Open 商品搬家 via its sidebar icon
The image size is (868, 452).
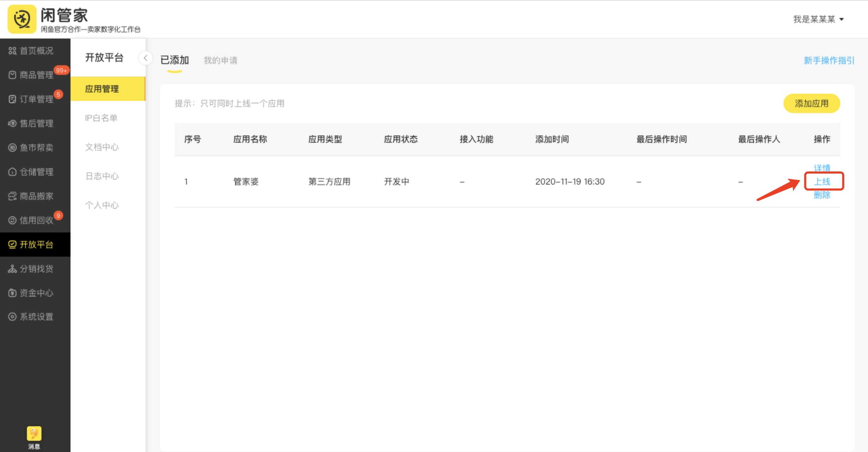click(12, 196)
